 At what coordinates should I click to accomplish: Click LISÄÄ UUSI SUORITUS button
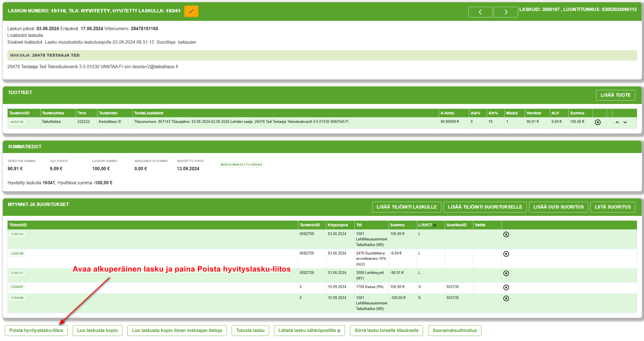click(558, 207)
